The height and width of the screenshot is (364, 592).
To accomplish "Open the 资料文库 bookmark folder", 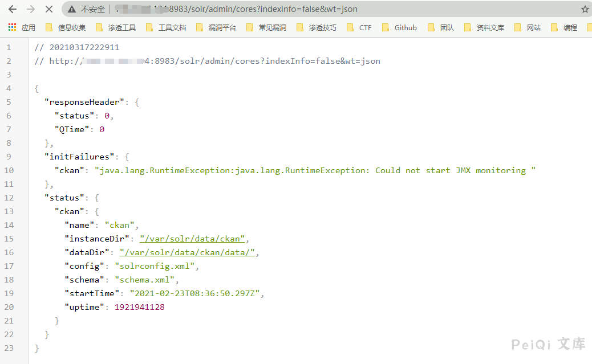I will [484, 27].
